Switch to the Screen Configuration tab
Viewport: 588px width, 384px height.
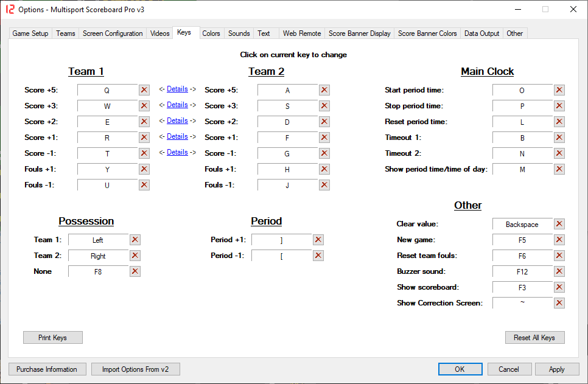coord(113,33)
